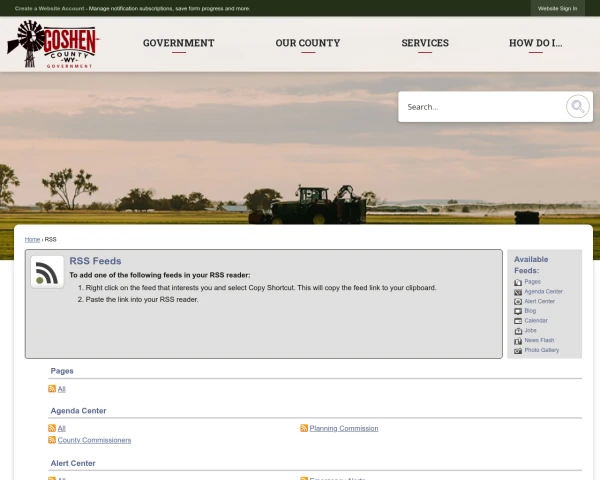This screenshot has height=480, width=600.
Task: Click RSS icon beside Pages All feed
Action: [52, 389]
